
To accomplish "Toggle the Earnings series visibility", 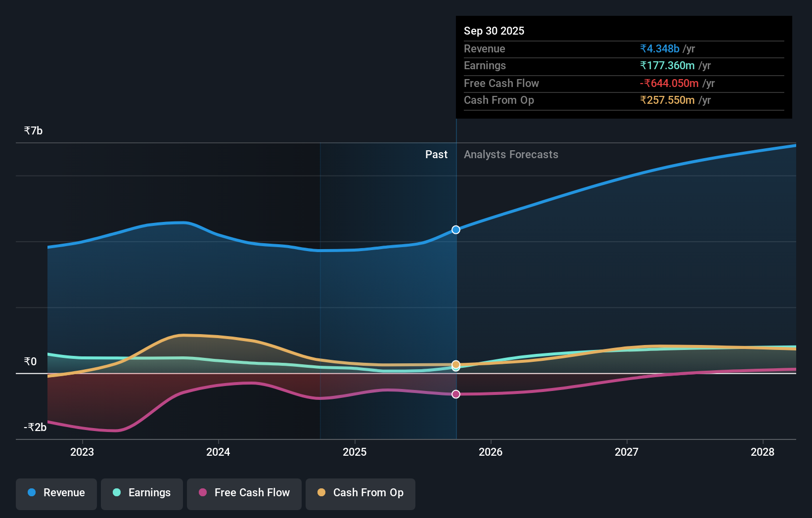I will point(142,493).
